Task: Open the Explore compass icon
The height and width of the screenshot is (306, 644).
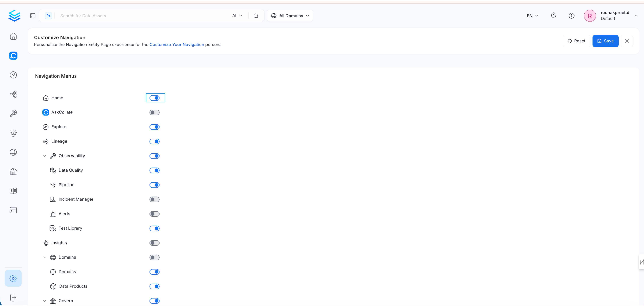Action: 13,75
